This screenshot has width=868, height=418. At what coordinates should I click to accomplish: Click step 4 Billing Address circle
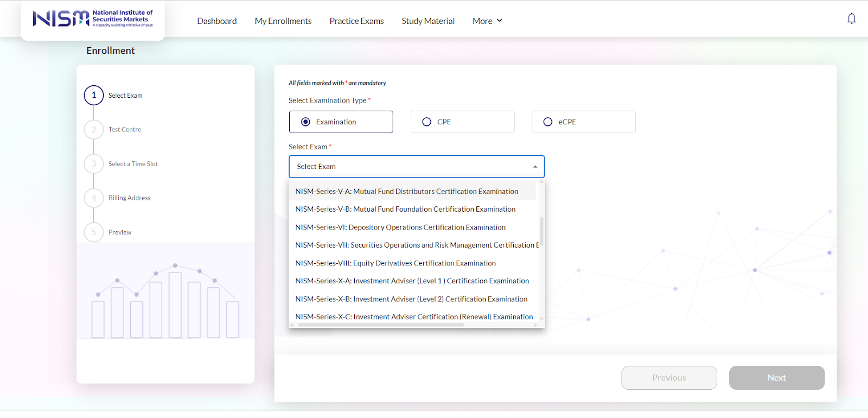[x=94, y=198]
